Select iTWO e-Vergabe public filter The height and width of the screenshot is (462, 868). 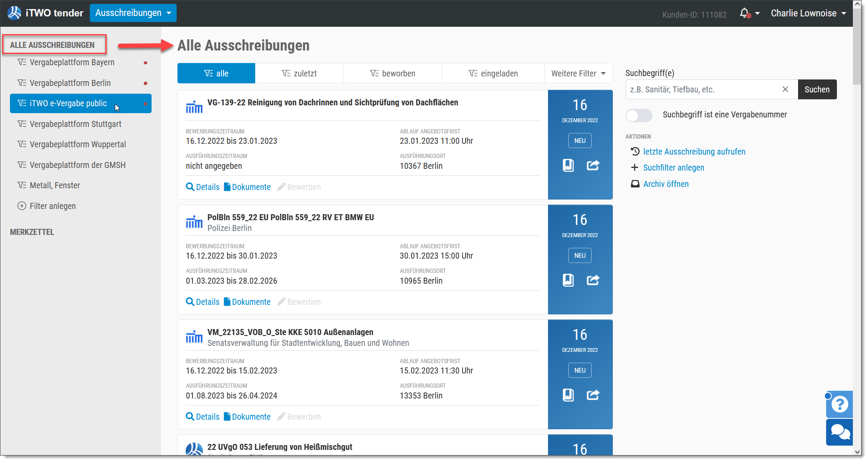click(81, 104)
